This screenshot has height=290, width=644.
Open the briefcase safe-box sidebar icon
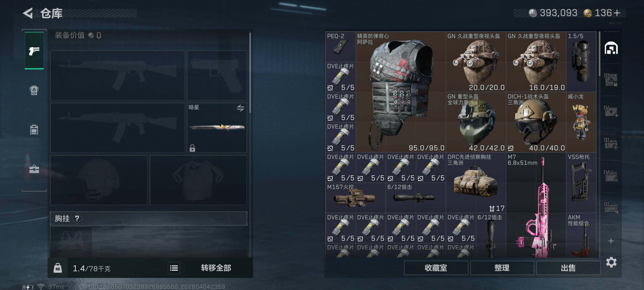[x=34, y=169]
